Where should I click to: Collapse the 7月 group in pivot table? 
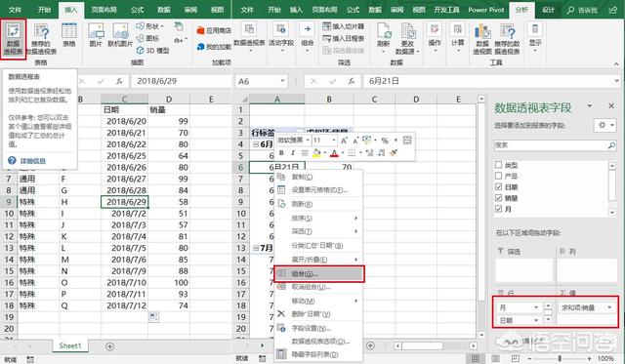pos(256,248)
